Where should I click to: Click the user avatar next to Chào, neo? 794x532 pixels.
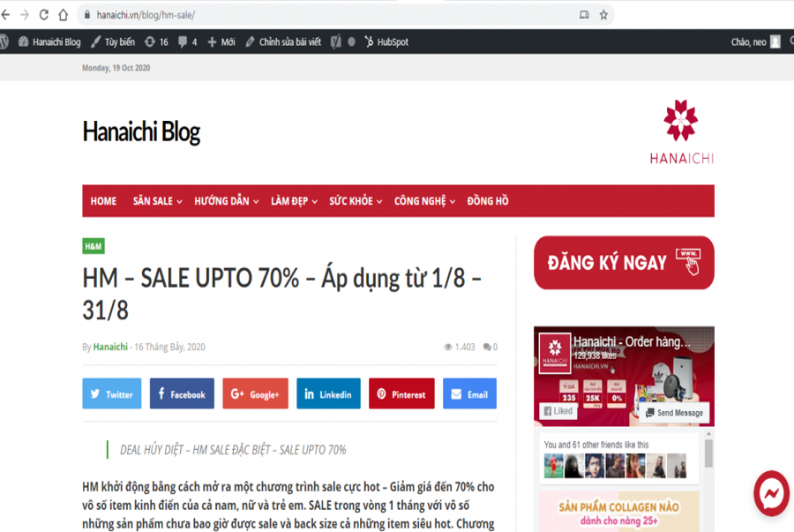click(775, 41)
